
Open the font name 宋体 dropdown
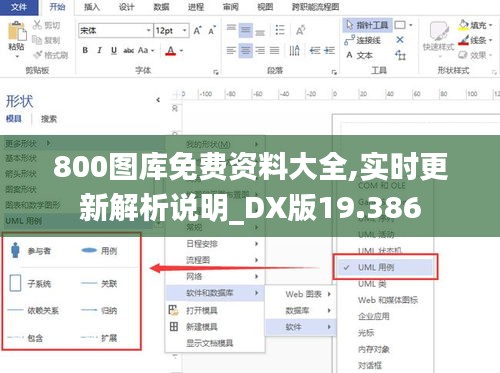(148, 30)
